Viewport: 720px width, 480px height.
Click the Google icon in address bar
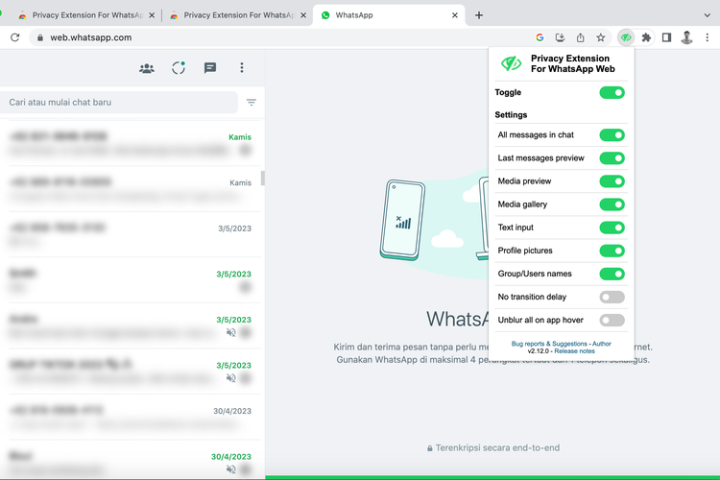[540, 38]
